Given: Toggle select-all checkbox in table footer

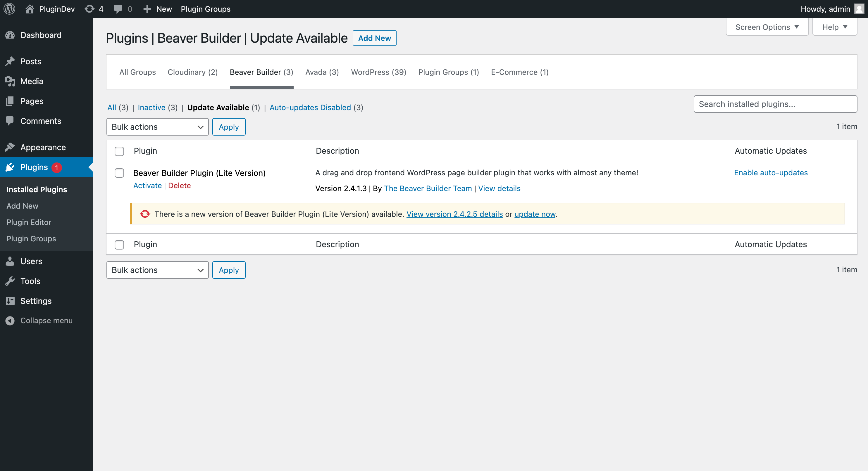Looking at the screenshot, I should coord(119,245).
